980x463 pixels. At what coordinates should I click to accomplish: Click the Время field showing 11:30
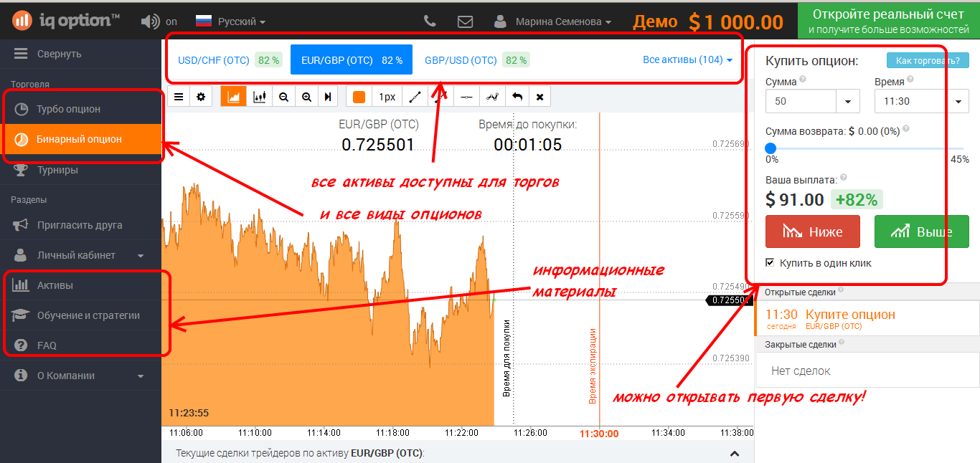[x=910, y=101]
